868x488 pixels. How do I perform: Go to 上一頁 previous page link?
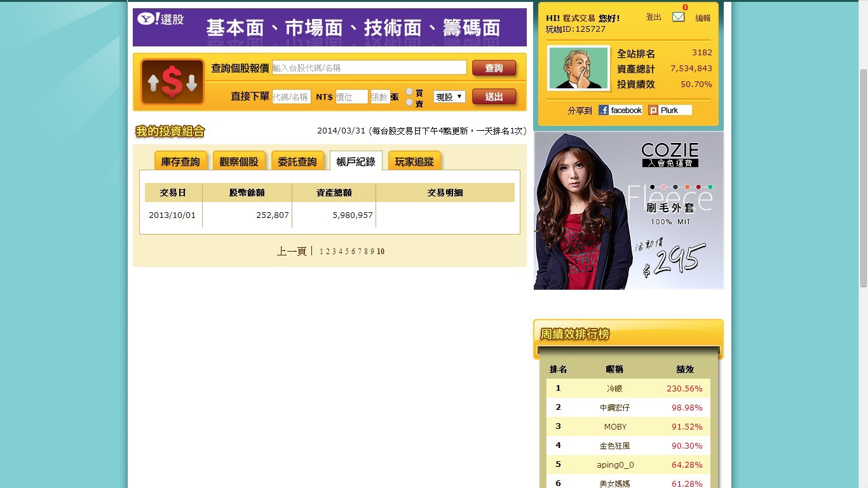point(292,252)
